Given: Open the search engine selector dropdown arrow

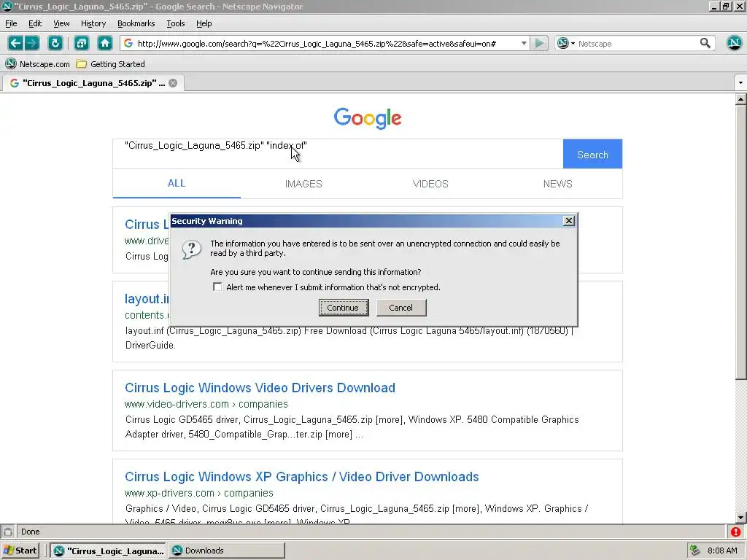Looking at the screenshot, I should 573,43.
